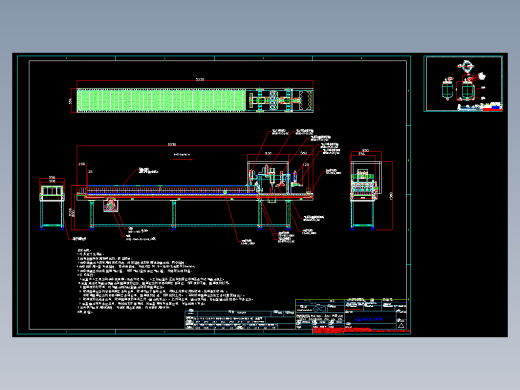Click the motor box beneath the conveyor
520x390 pixels.
tap(110, 205)
